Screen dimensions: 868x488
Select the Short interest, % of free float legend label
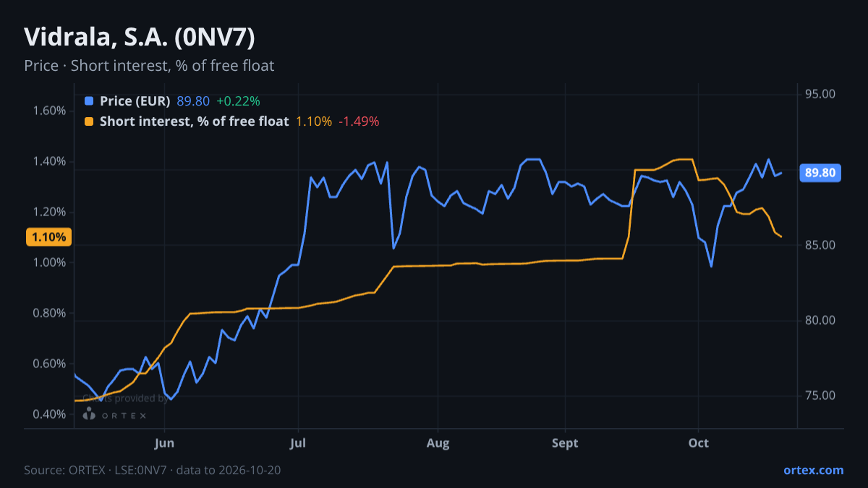(194, 121)
